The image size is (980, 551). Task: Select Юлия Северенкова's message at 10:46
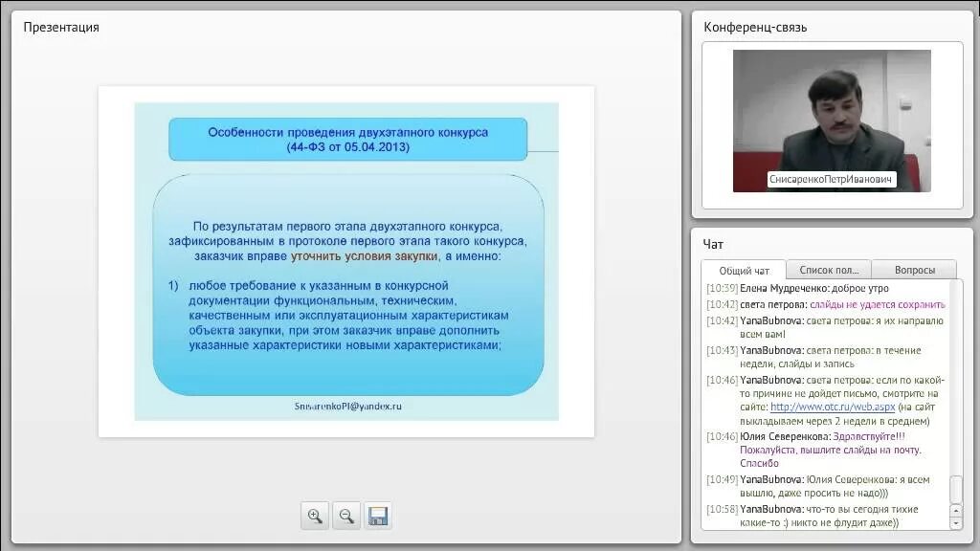pyautogui.click(x=814, y=450)
